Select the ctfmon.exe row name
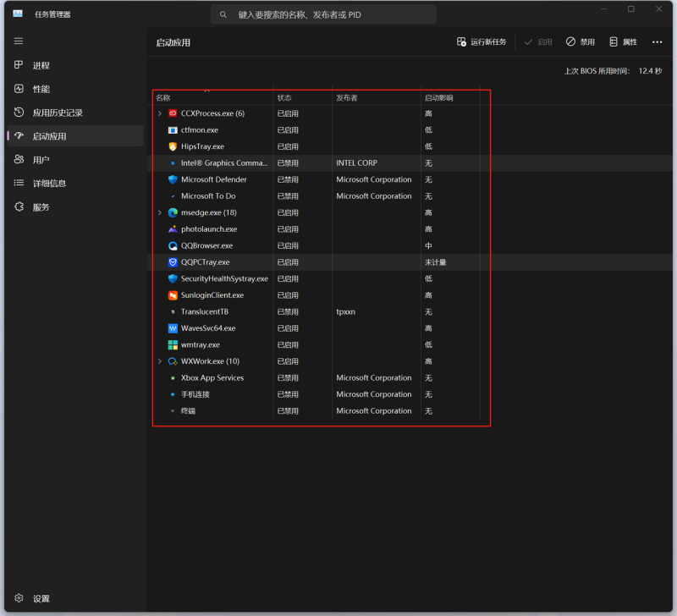 [x=200, y=130]
